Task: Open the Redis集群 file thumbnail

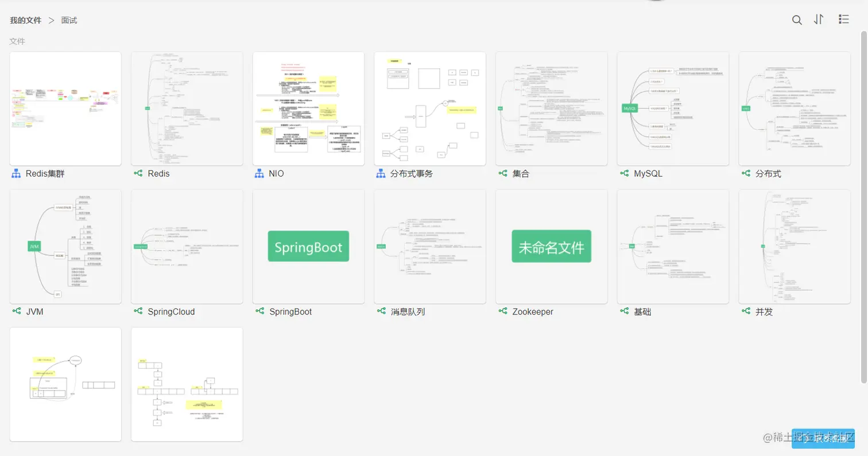Action: (x=65, y=108)
